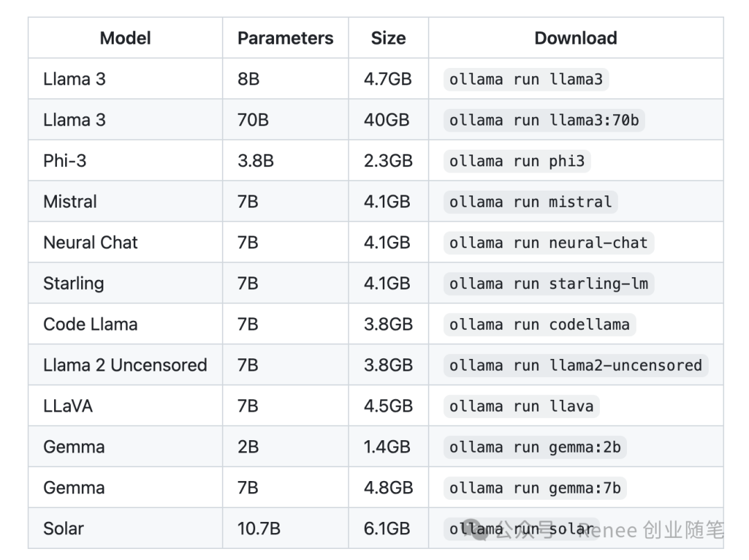Click the 'ollama run llava' command
The width and height of the screenshot is (749, 560).
521,406
